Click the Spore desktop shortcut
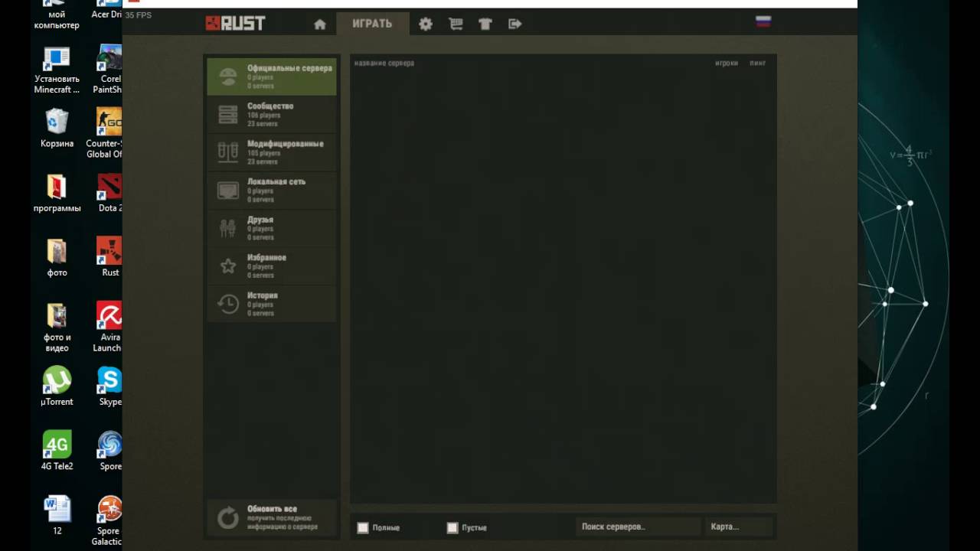This screenshot has width=980, height=551. [x=109, y=451]
